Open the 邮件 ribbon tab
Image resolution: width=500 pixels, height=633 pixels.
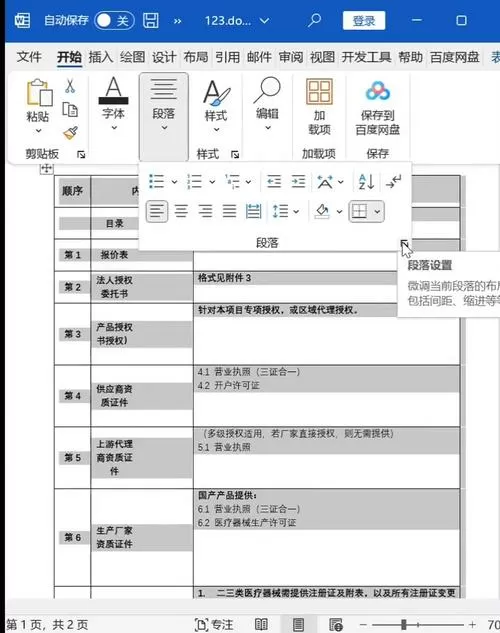click(x=259, y=57)
